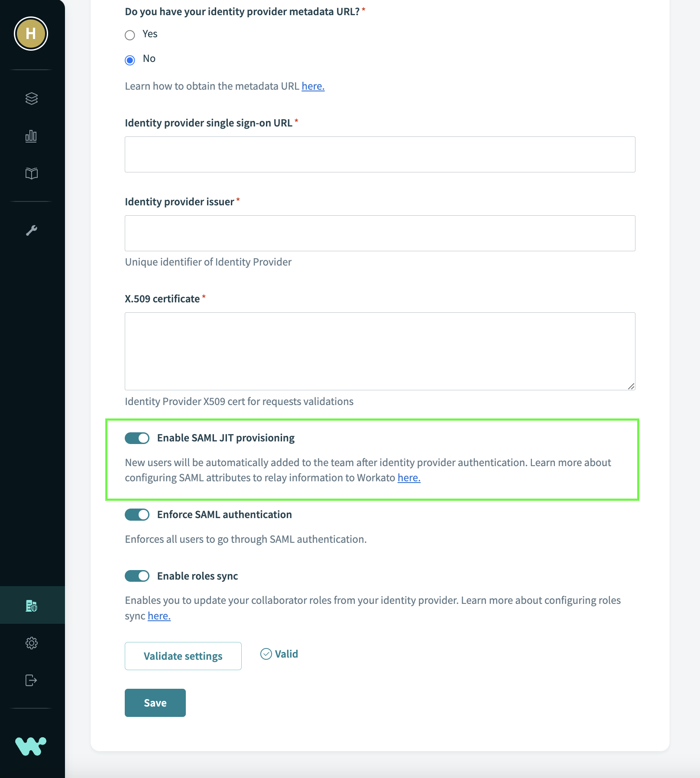The image size is (700, 778).
Task: Save the SAML configuration
Action: pyautogui.click(x=155, y=703)
